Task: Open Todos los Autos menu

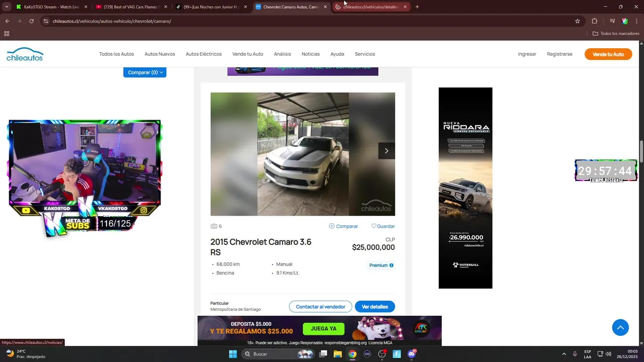Action: pyautogui.click(x=116, y=54)
